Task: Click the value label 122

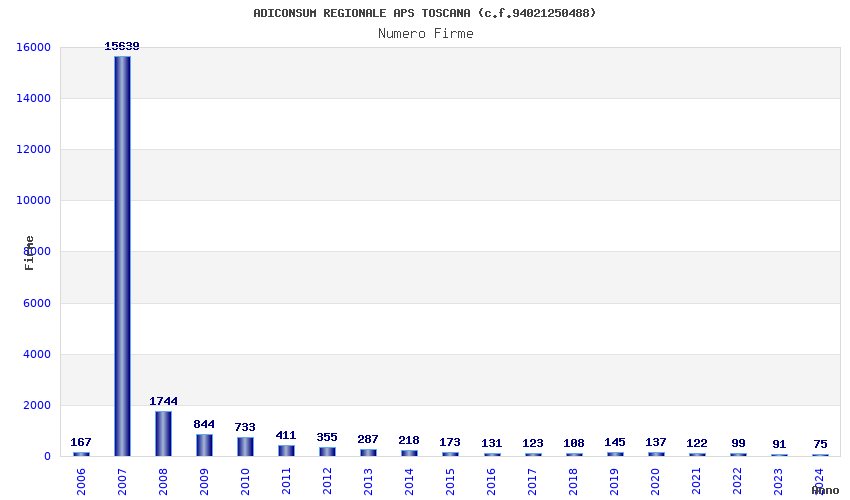Action: click(697, 444)
